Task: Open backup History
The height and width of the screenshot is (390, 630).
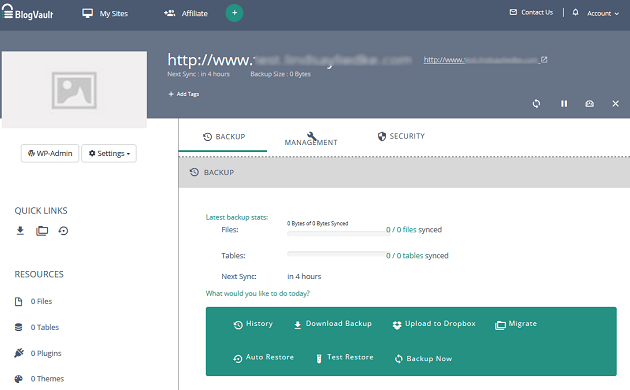Action: point(253,324)
